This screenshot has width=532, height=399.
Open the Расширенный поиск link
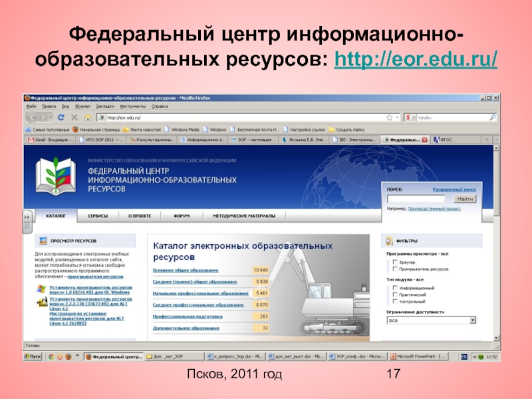pos(454,190)
